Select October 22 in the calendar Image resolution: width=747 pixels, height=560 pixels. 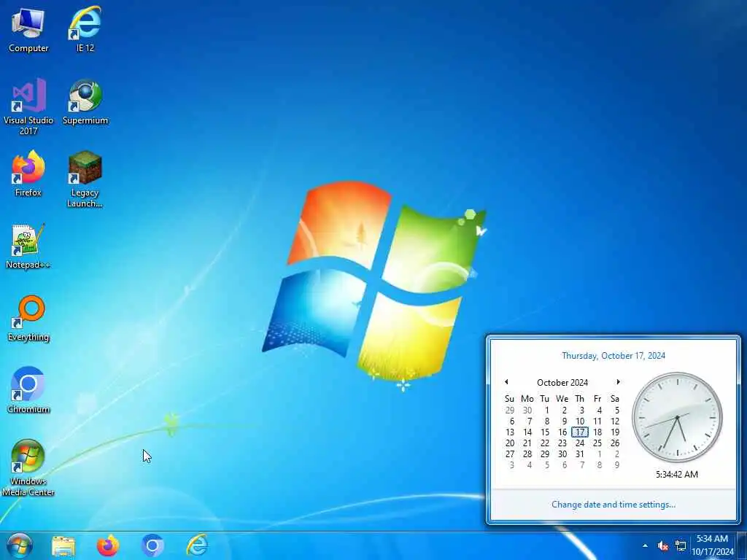click(x=545, y=443)
